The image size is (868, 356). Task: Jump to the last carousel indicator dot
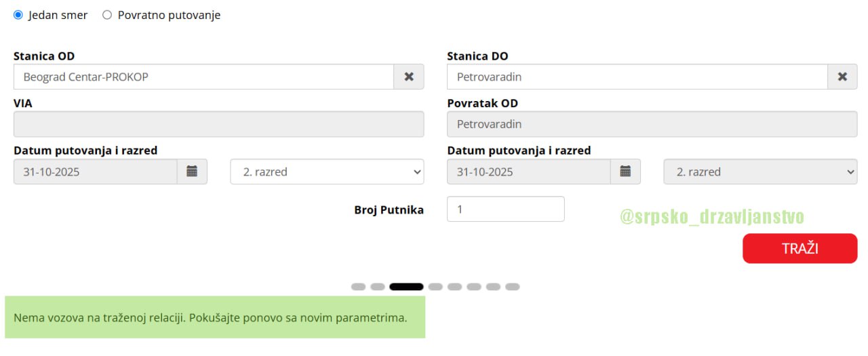click(513, 287)
